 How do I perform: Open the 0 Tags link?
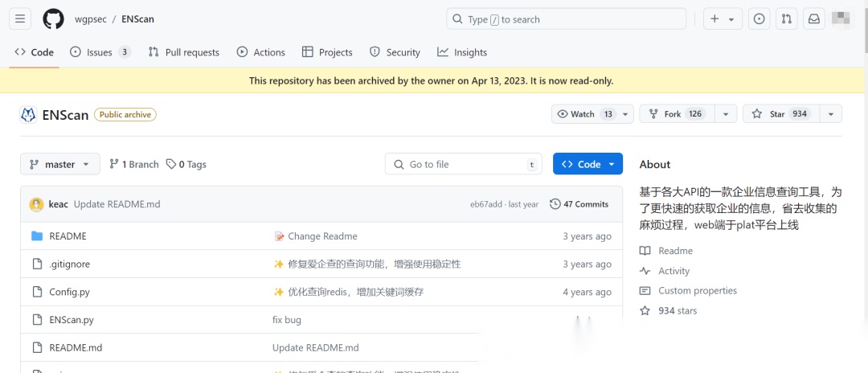[186, 164]
